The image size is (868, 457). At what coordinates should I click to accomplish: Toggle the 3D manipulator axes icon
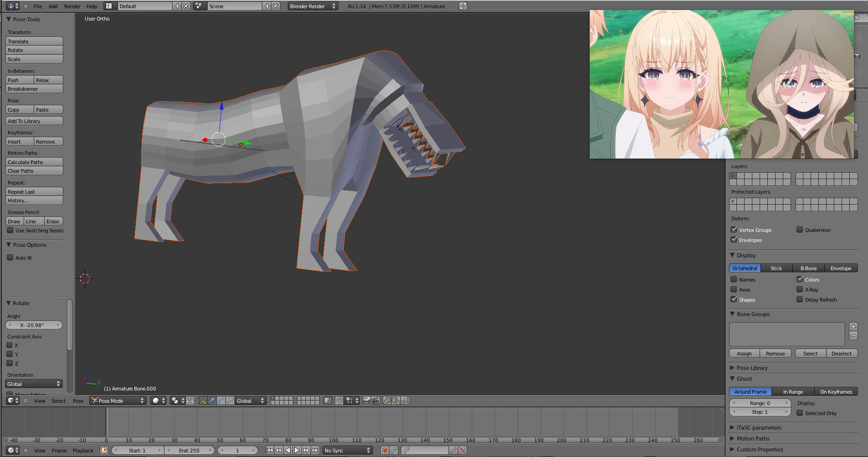pyautogui.click(x=203, y=401)
